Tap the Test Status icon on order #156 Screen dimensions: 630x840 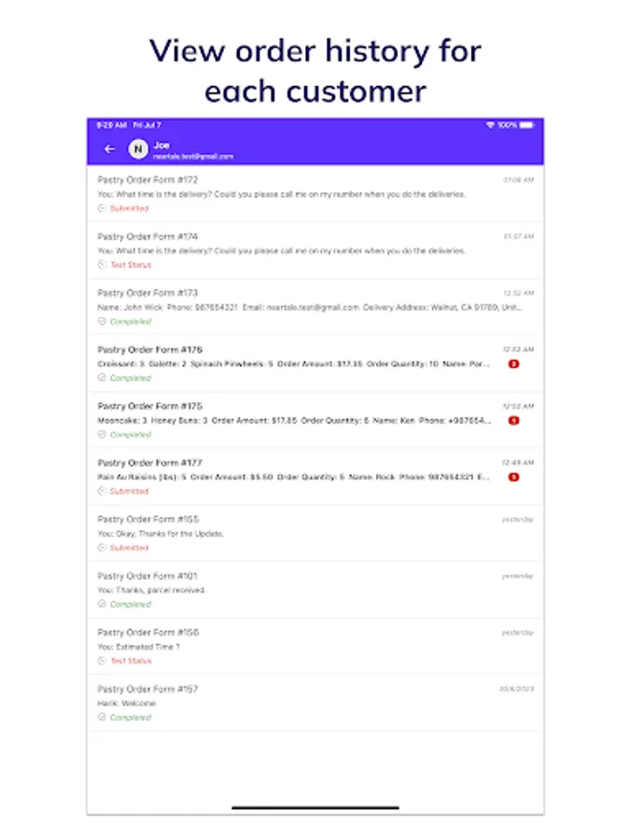pyautogui.click(x=102, y=661)
